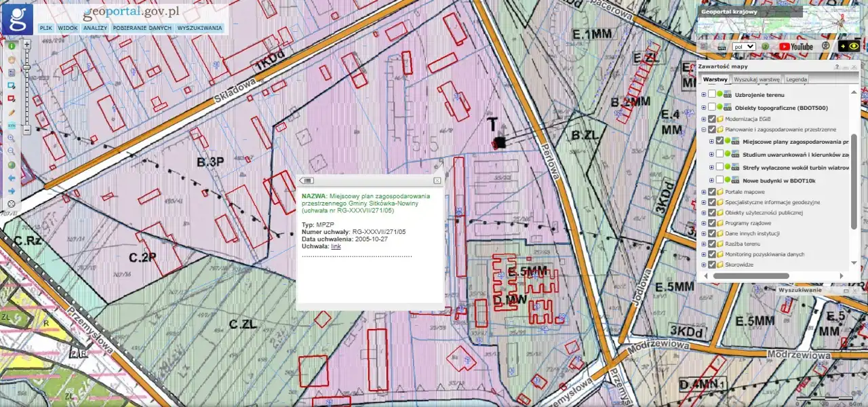This screenshot has width=868, height=407.
Task: Click the zoom level slider handle
Action: [x=27, y=68]
